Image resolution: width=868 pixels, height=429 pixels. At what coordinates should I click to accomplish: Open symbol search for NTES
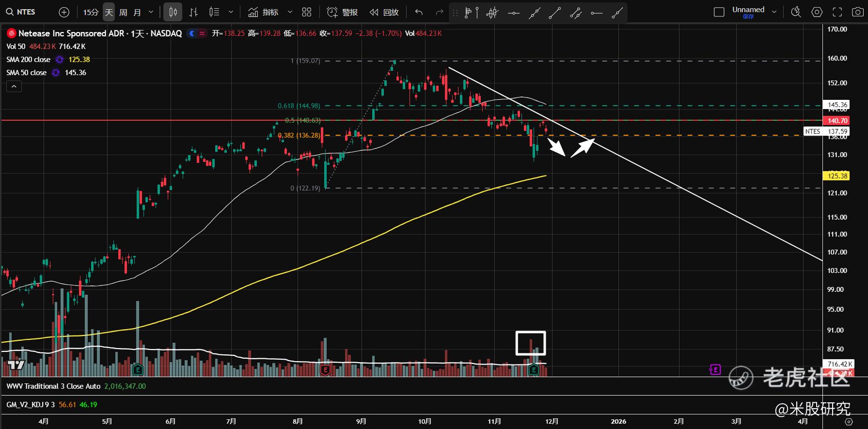21,12
